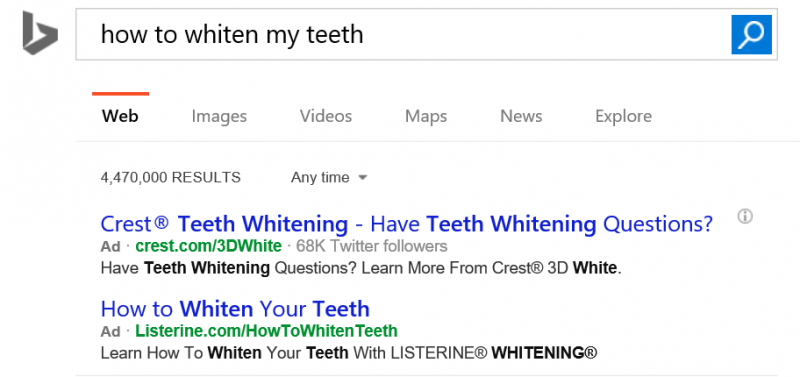800x377 pixels.
Task: Open the ad info icon beside Crest result
Action: pos(745,216)
